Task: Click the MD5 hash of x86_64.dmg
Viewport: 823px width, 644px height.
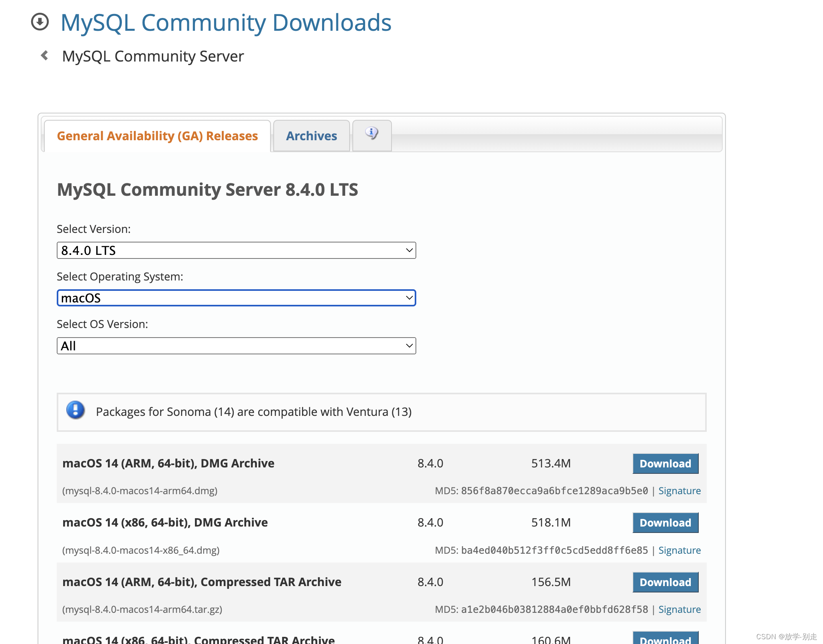Action: (x=554, y=550)
